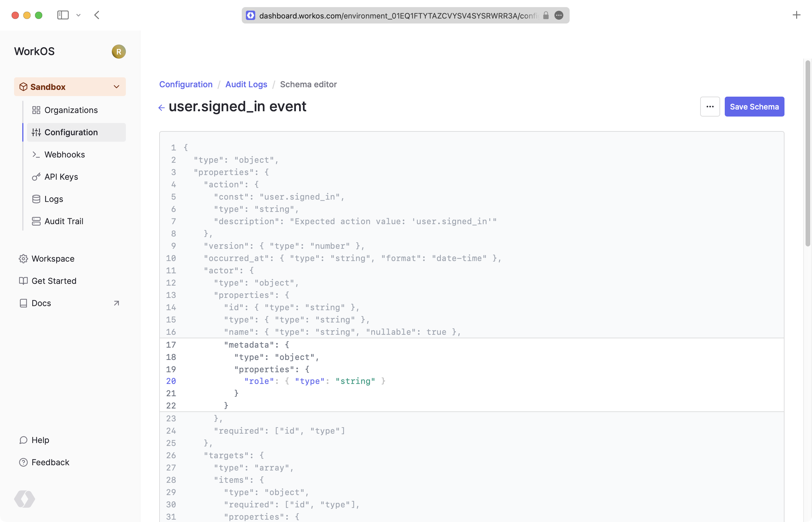The image size is (812, 522).
Task: Select Webhooks from sidebar navigation
Action: point(64,154)
